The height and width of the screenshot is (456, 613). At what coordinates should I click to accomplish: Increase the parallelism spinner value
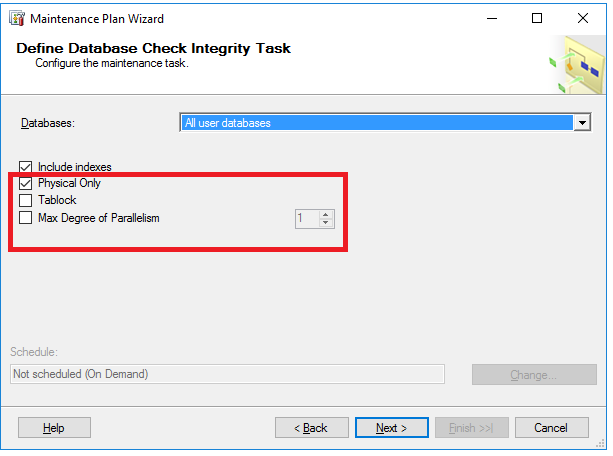(x=326, y=213)
